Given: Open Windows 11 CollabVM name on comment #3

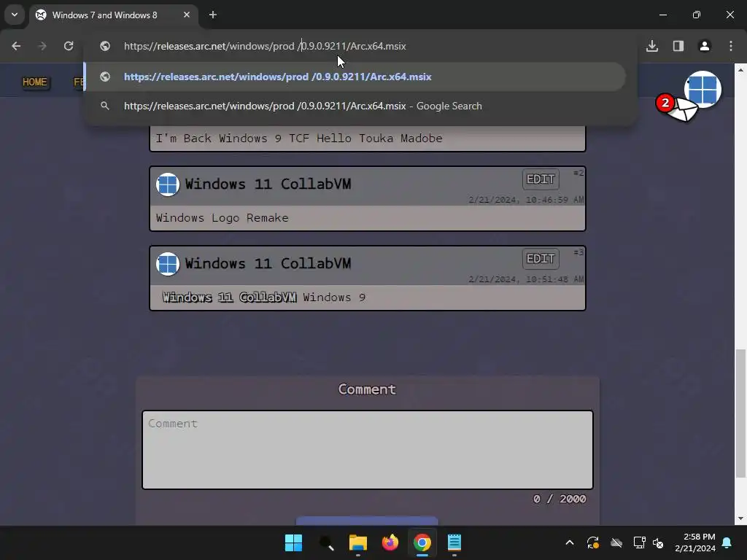Looking at the screenshot, I should coord(268,263).
